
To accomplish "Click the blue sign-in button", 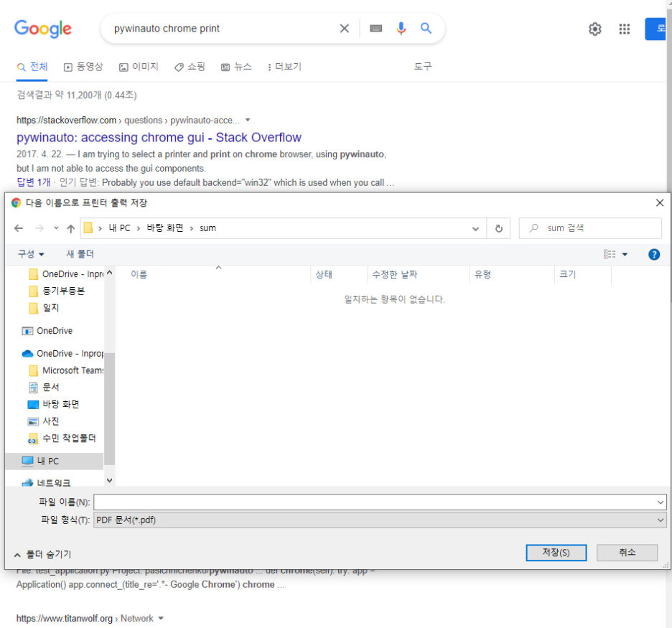I will click(655, 29).
